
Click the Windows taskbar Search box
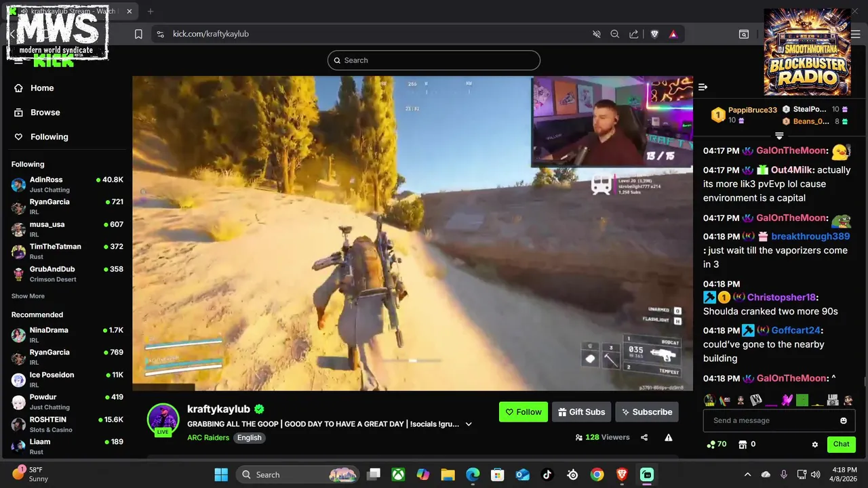tap(298, 474)
